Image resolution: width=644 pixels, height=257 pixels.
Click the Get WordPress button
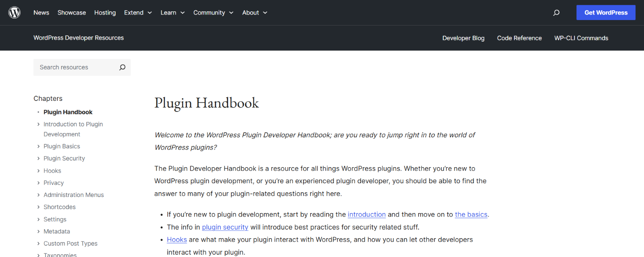(606, 13)
